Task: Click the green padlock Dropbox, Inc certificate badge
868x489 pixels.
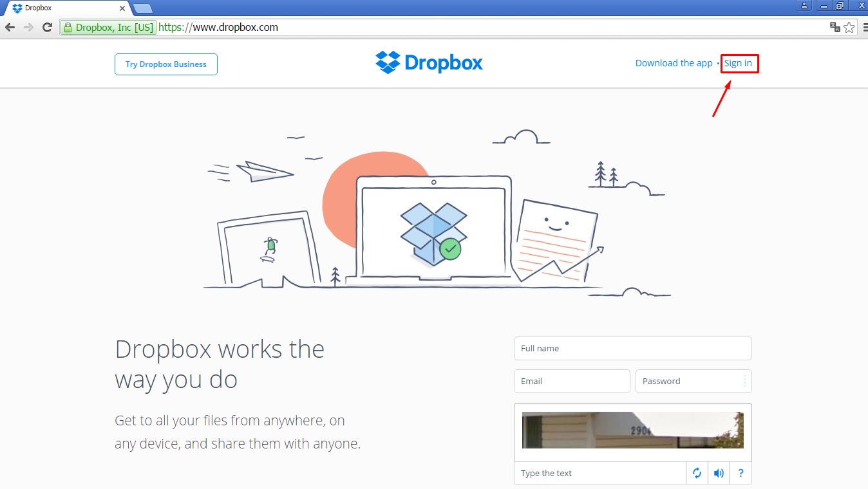Action: pos(108,28)
